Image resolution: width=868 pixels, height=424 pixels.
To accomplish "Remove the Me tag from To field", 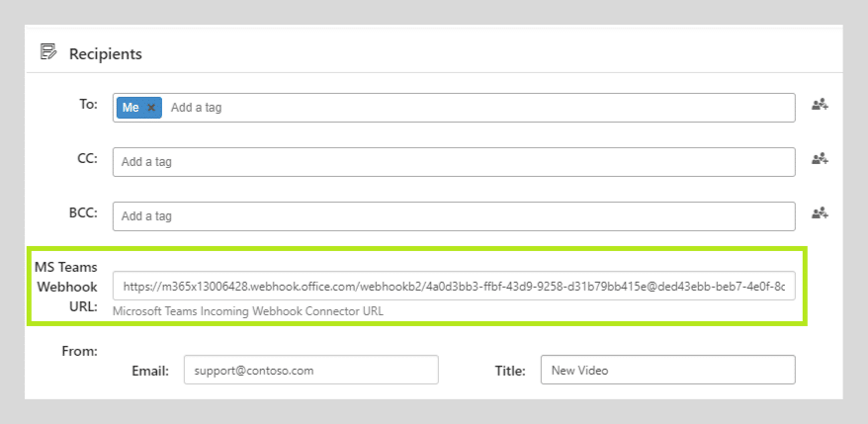I will click(151, 108).
